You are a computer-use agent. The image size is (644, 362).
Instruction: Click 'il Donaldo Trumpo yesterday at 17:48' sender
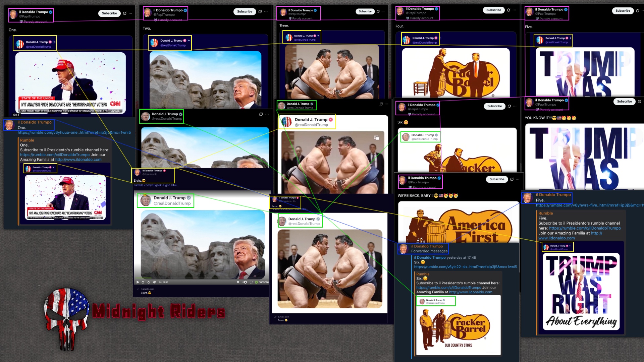point(445,258)
